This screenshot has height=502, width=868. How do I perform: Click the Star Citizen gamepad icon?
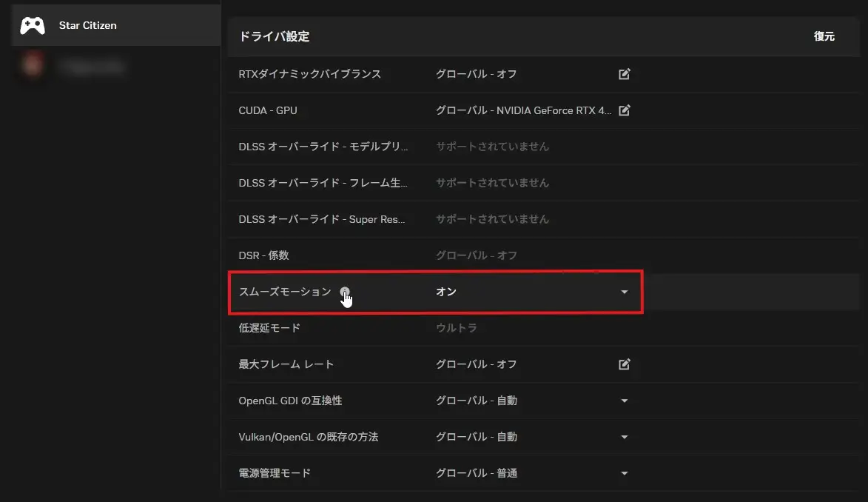pos(33,25)
